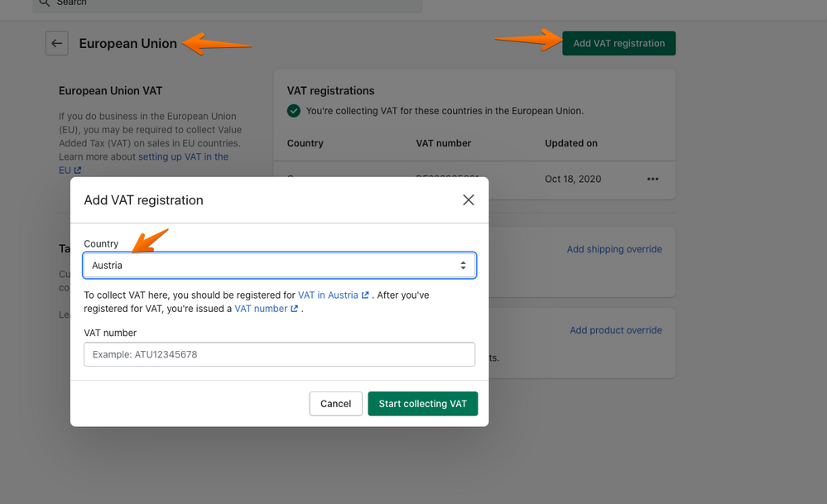
Task: Click the Add VAT registration button
Action: pyautogui.click(x=618, y=44)
